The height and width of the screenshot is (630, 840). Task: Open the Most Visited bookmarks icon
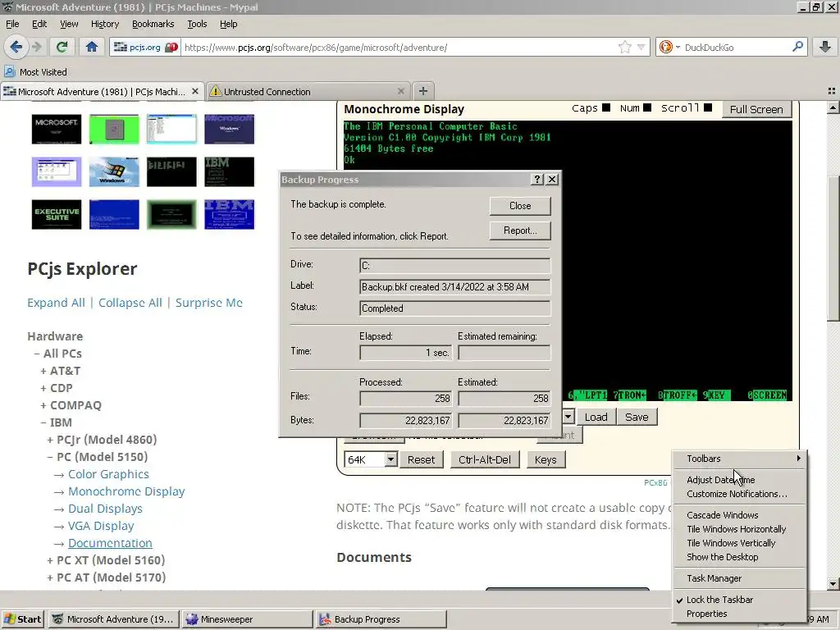(10, 71)
